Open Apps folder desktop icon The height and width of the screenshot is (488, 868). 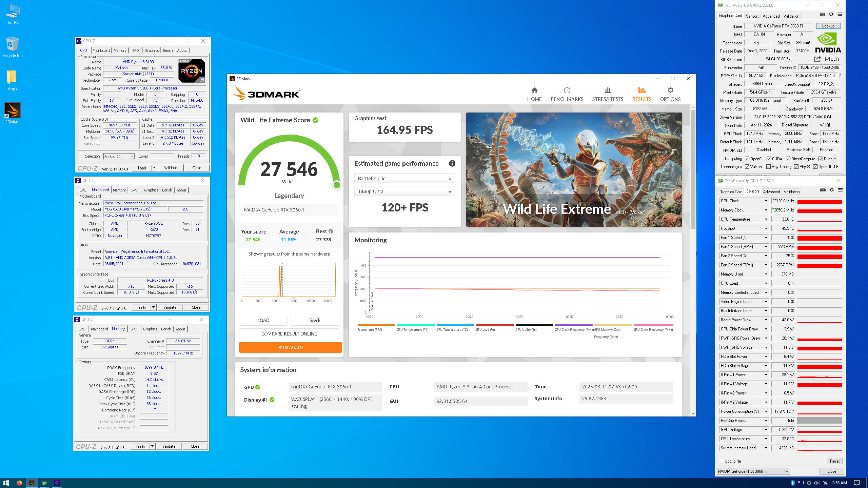point(12,80)
